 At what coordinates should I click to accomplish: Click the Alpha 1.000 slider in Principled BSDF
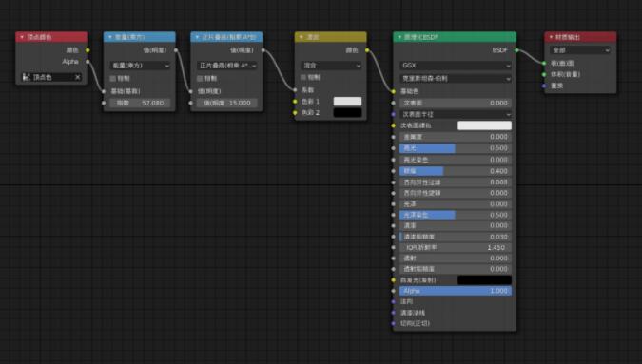coord(456,291)
